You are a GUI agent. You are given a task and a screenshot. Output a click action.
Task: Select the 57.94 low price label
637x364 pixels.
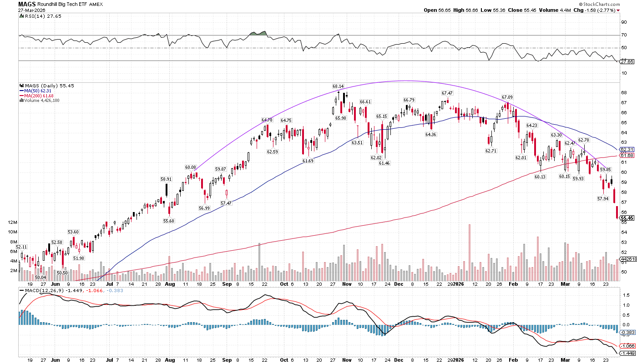pos(603,198)
